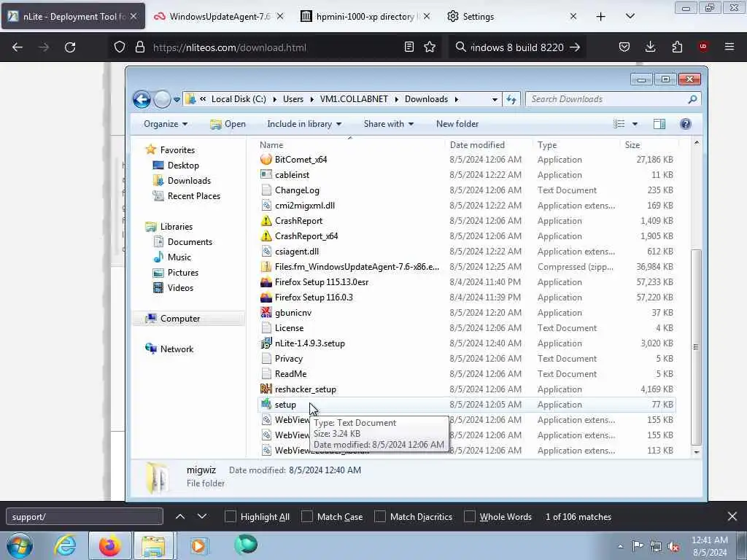Image resolution: width=747 pixels, height=560 pixels.
Task: Click Firefox reload page icon
Action: [70, 47]
